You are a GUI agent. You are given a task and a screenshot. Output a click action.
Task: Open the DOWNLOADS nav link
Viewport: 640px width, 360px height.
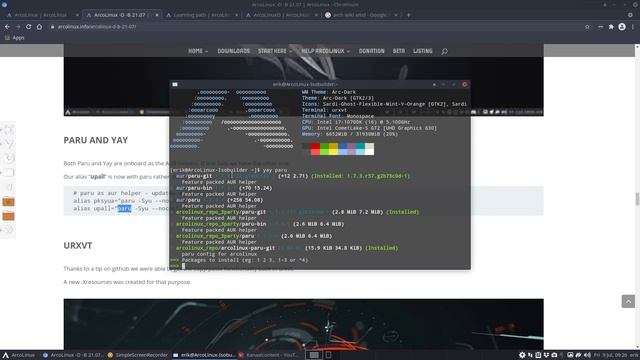[x=233, y=51]
